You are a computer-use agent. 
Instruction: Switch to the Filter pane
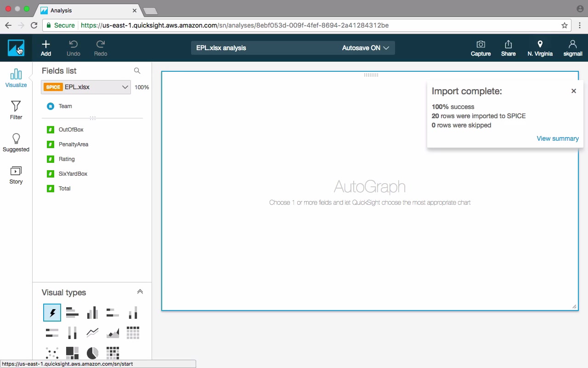click(x=16, y=110)
